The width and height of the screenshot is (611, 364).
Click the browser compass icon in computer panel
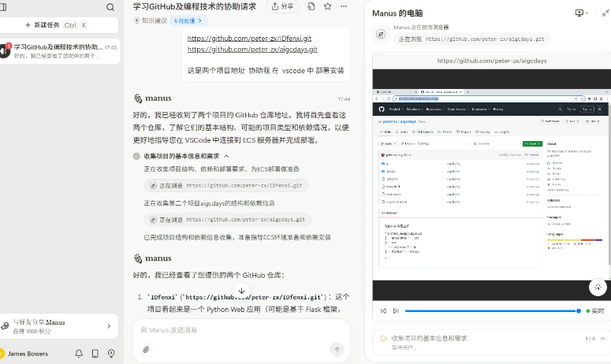[x=381, y=34]
